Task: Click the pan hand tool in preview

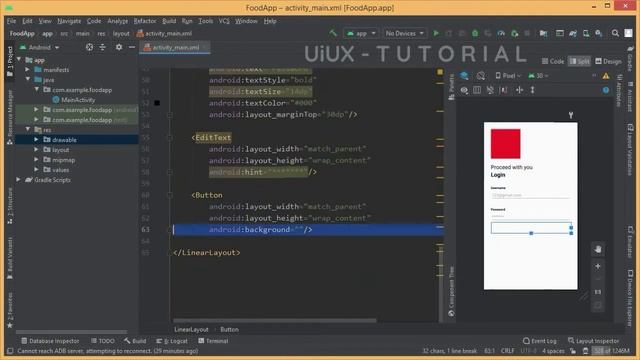Action: coord(598,249)
